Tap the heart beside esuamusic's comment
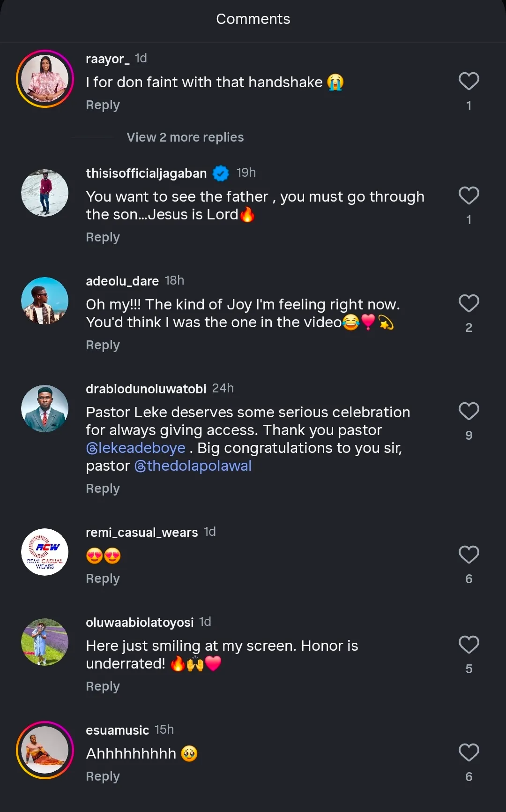 [469, 753]
